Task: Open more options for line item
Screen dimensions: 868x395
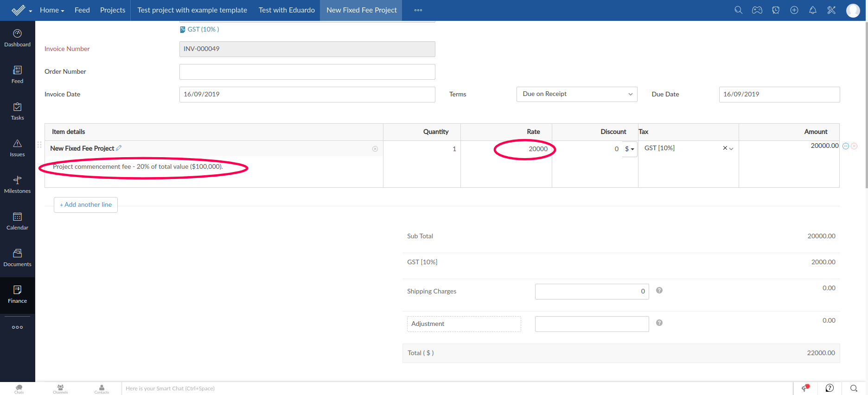Action: (846, 146)
